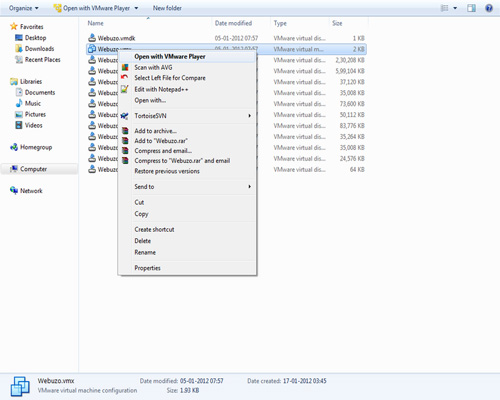Screen dimensions: 500x400
Task: Open the TortoiseSVN submenu
Action: (x=187, y=116)
